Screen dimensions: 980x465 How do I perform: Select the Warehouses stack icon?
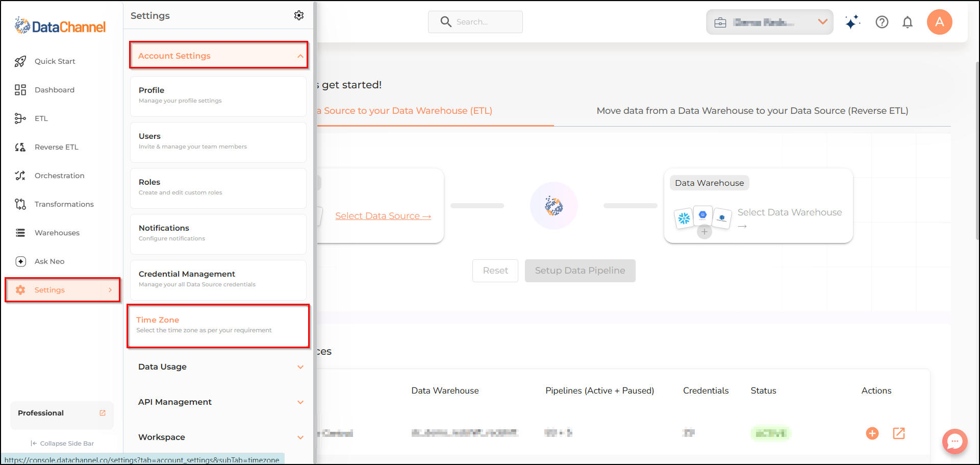click(x=20, y=233)
